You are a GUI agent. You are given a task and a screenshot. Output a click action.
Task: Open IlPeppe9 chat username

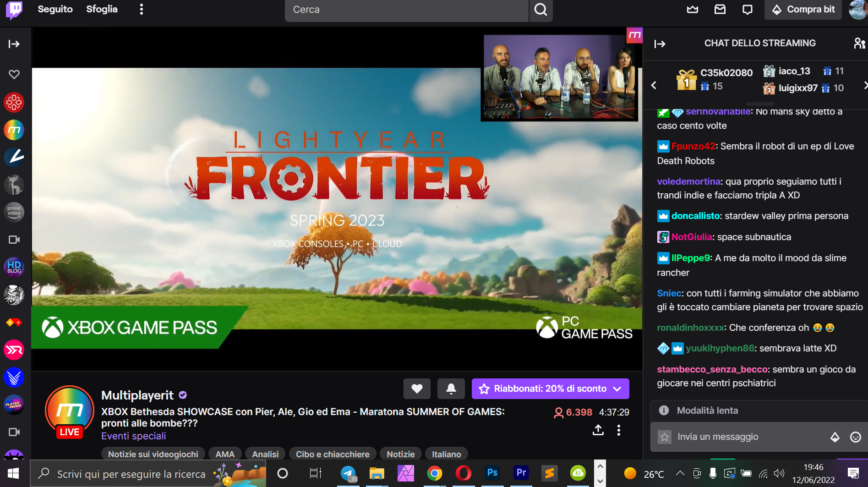click(691, 258)
